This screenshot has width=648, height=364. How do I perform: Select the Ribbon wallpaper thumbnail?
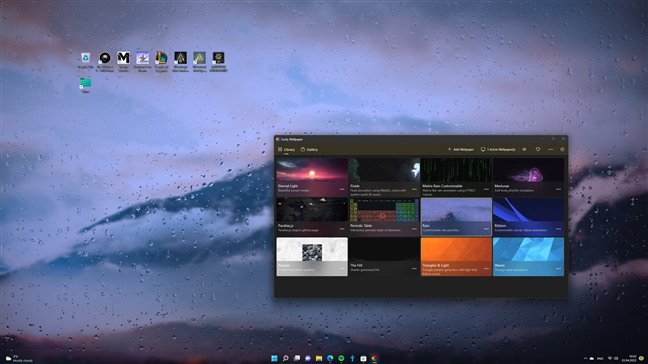coord(528,216)
